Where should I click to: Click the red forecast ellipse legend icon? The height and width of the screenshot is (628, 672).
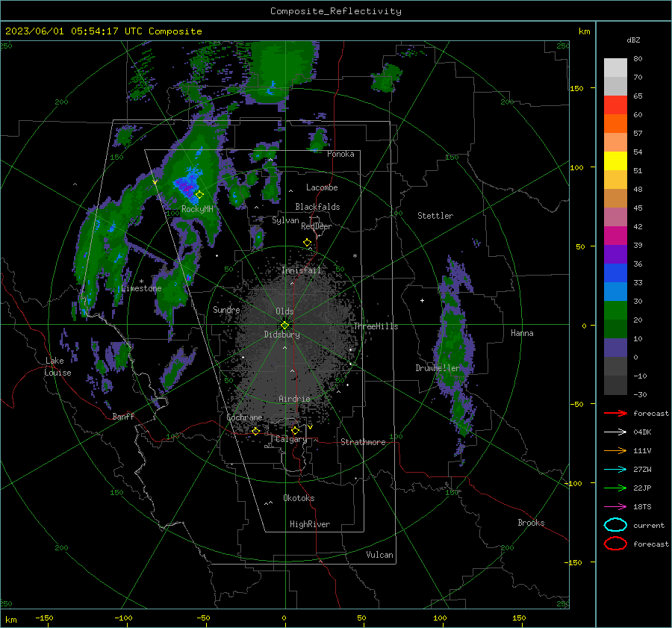[x=615, y=544]
